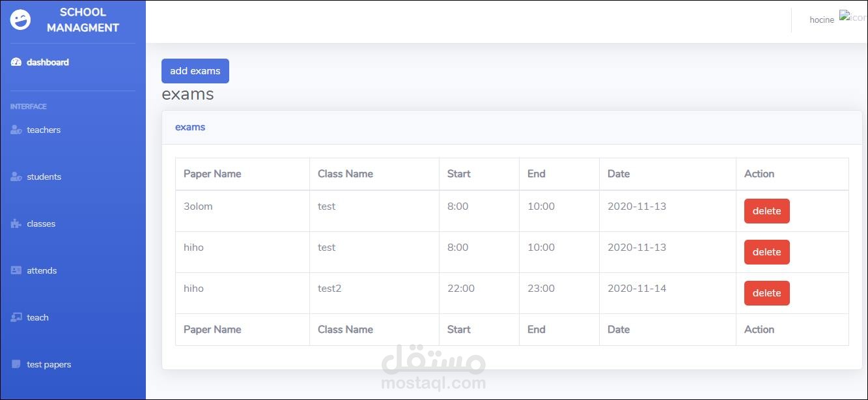
Task: Delete the hiho exam for class test2
Action: pos(766,293)
